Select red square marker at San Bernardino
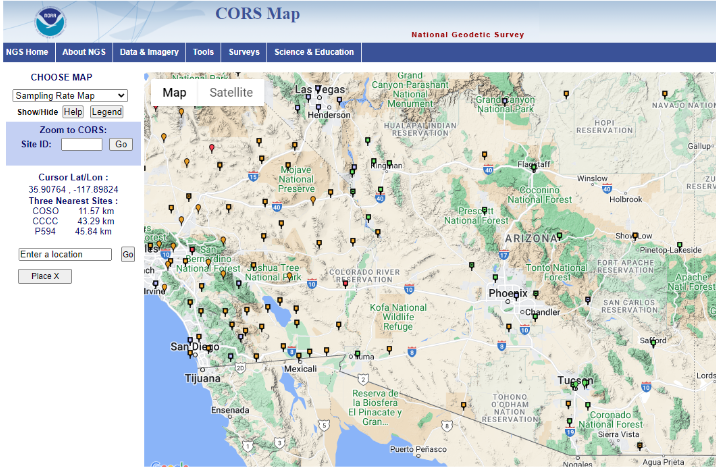Image resolution: width=716 pixels, height=473 pixels. pos(192,250)
